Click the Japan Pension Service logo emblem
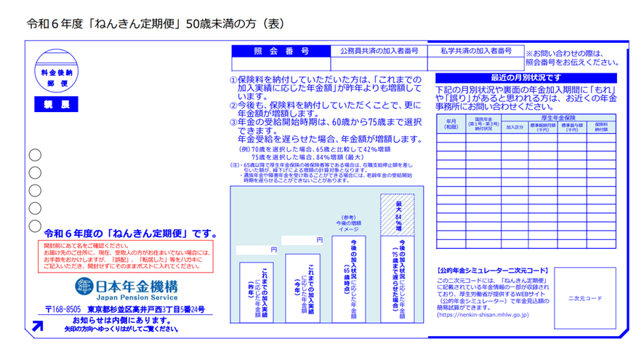Screen dimensions: 644x352 point(84,286)
